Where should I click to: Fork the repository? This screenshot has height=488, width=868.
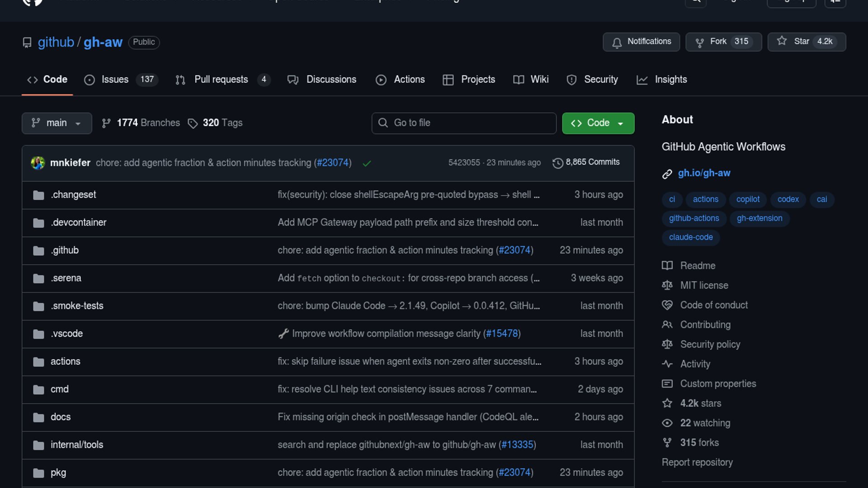click(x=718, y=42)
